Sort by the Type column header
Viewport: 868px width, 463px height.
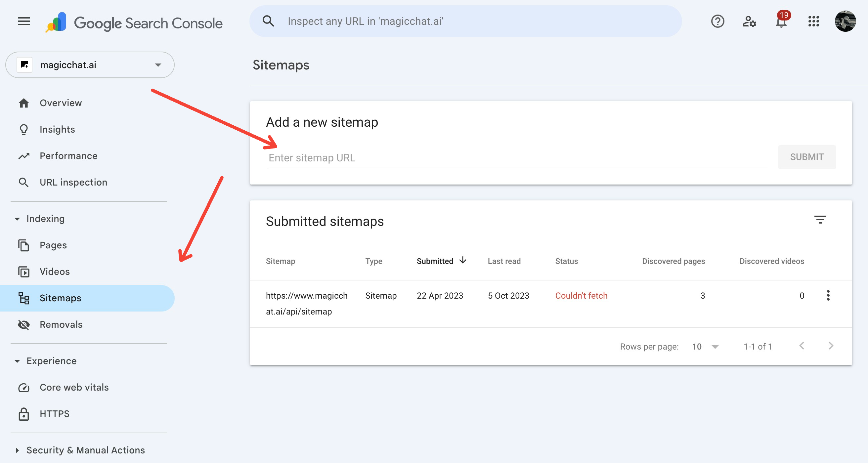374,261
